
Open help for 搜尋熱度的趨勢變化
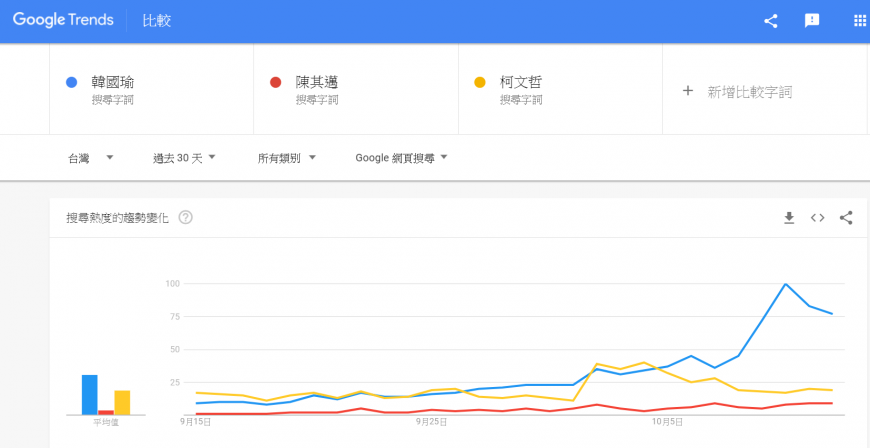pyautogui.click(x=185, y=218)
